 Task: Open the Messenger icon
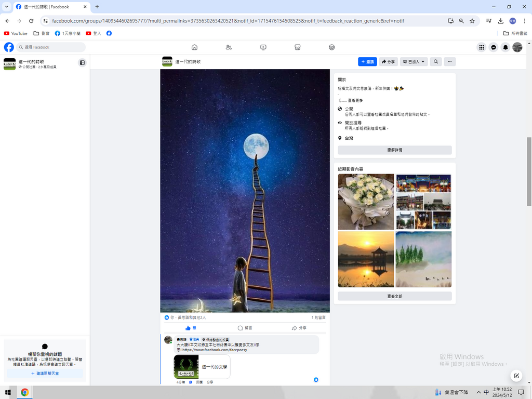pyautogui.click(x=494, y=47)
